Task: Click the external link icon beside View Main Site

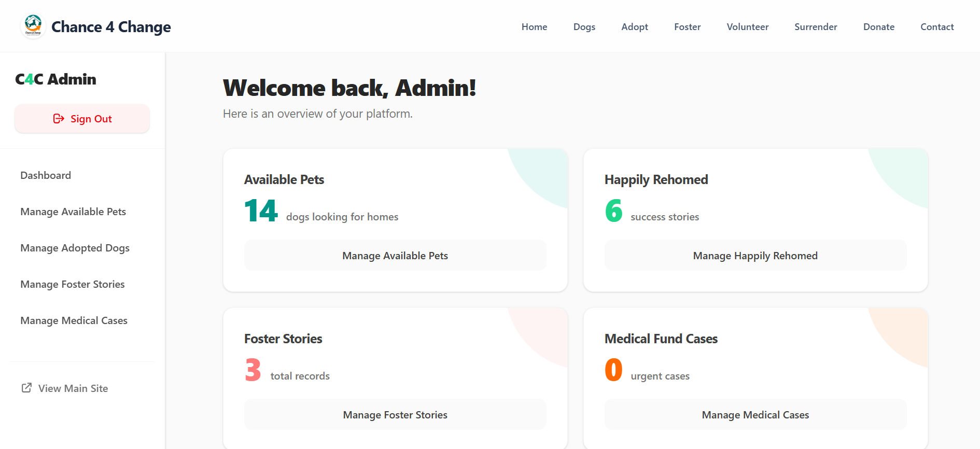Action: 26,388
